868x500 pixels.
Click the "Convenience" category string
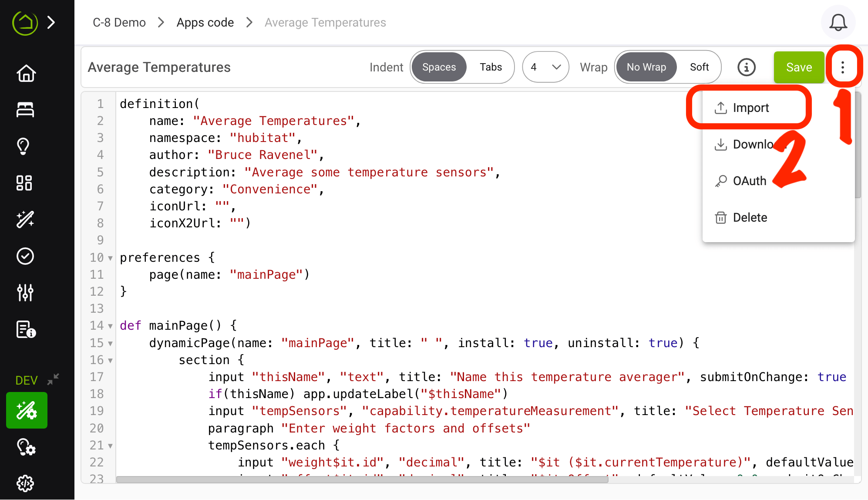[x=270, y=189]
